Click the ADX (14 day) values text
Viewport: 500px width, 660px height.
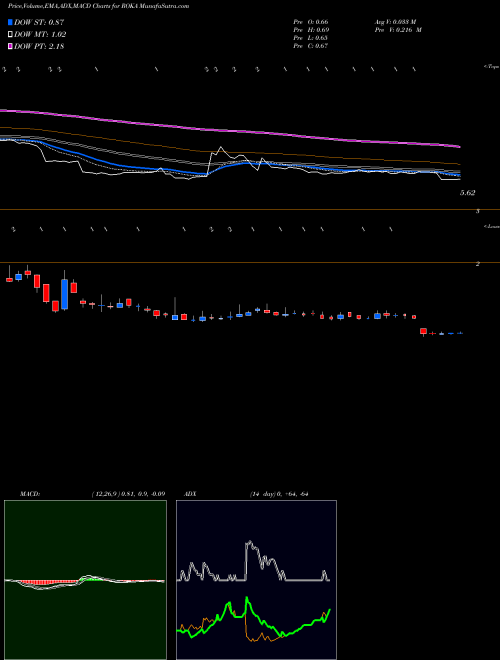278,494
